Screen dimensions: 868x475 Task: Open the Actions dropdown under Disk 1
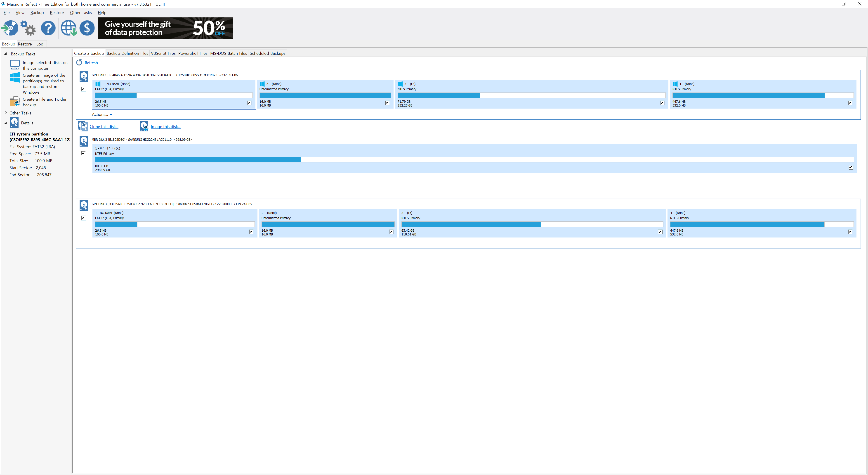point(102,115)
